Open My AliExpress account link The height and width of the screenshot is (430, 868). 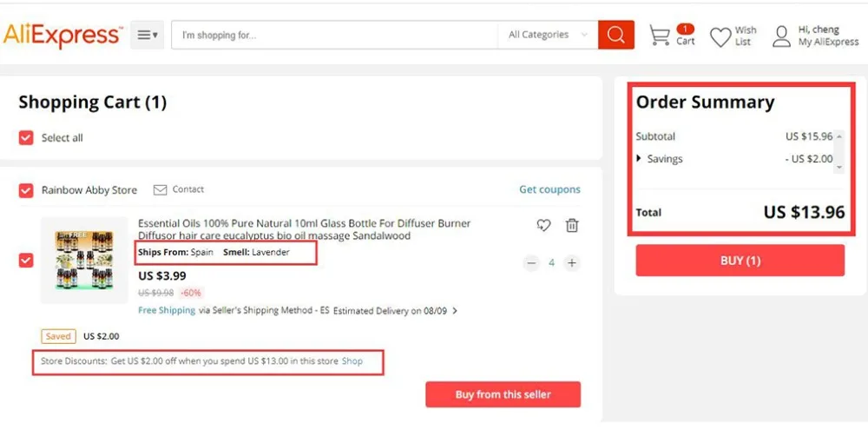click(828, 42)
